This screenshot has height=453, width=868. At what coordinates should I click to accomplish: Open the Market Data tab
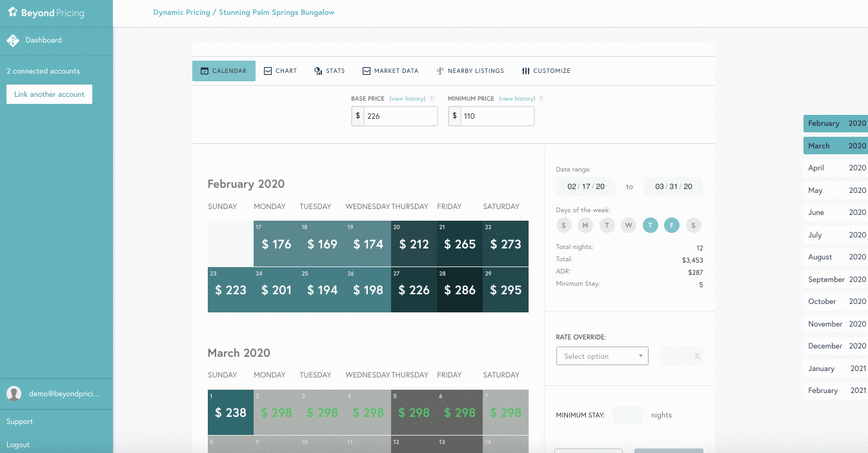[x=390, y=71]
